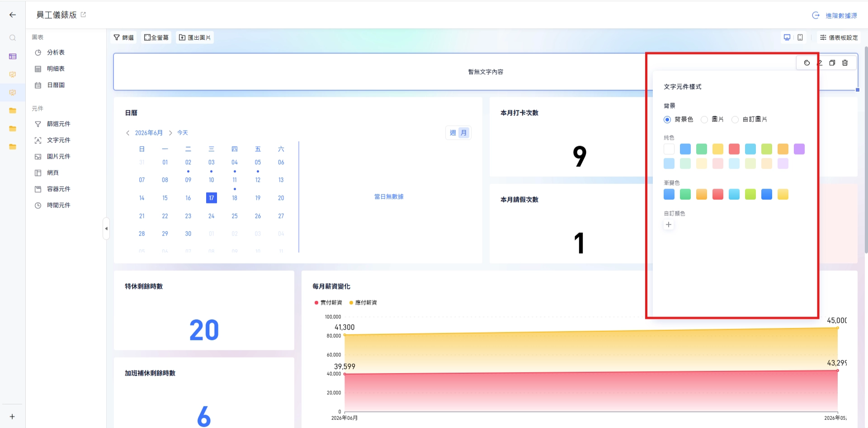Collapse the widget sidebar panel handle

(106, 229)
